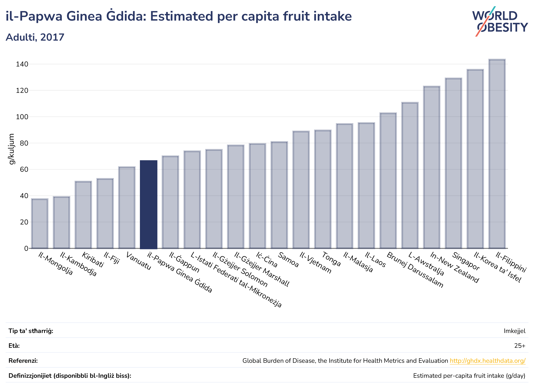Click the Il-Korea ta' Isfel axis label

point(498,267)
